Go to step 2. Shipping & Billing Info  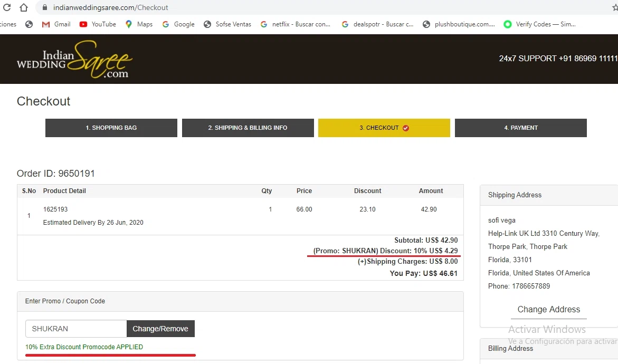248,128
